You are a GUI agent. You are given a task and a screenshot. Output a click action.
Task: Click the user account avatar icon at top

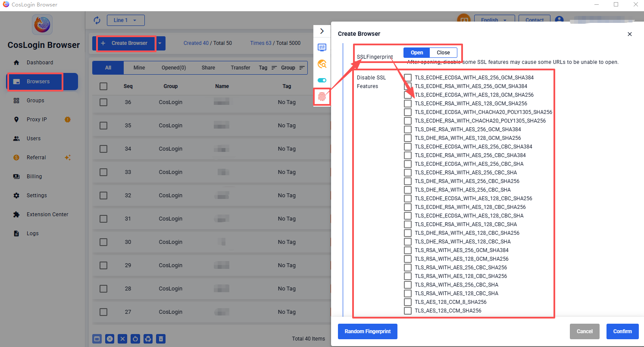coord(560,20)
